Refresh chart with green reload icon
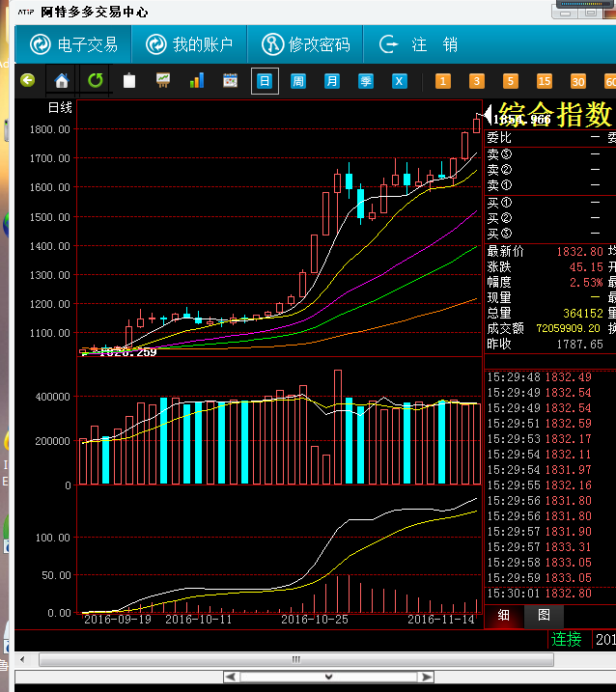This screenshot has height=692, width=616. click(96, 80)
